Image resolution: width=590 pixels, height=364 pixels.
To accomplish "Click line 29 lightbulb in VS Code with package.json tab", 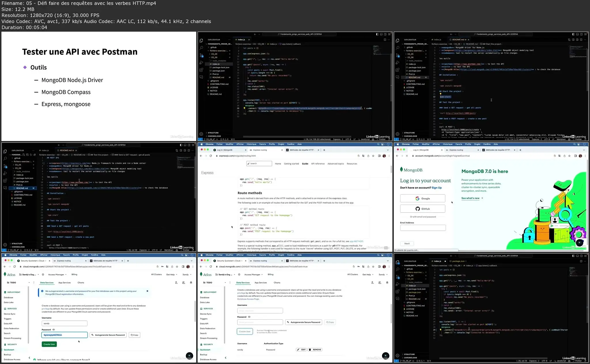I will [440, 330].
